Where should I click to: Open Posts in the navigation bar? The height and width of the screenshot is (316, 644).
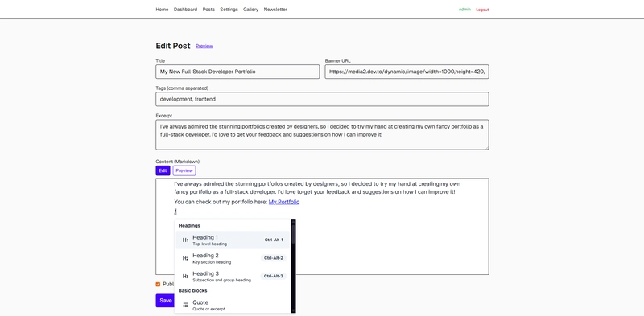pos(208,10)
